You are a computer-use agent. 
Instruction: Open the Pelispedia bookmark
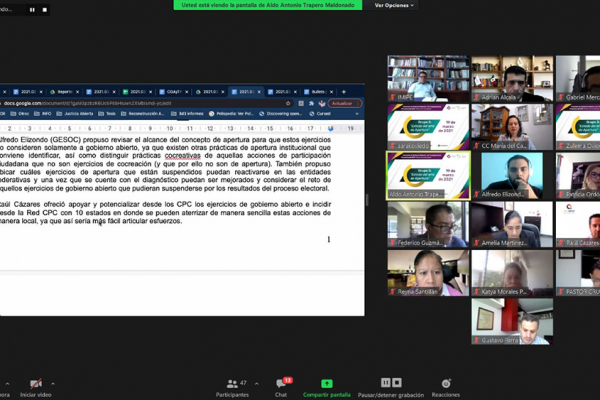tap(232, 114)
